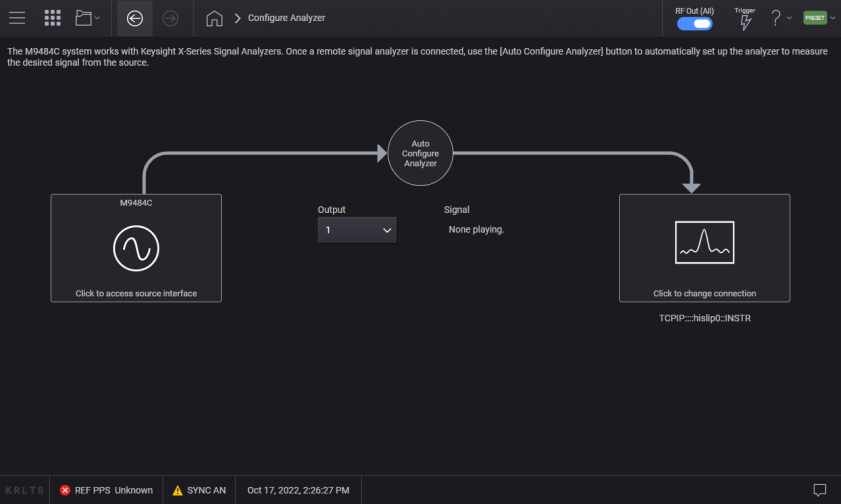This screenshot has width=841, height=504.
Task: Toggle the RF Out (All) switch
Action: (x=694, y=23)
